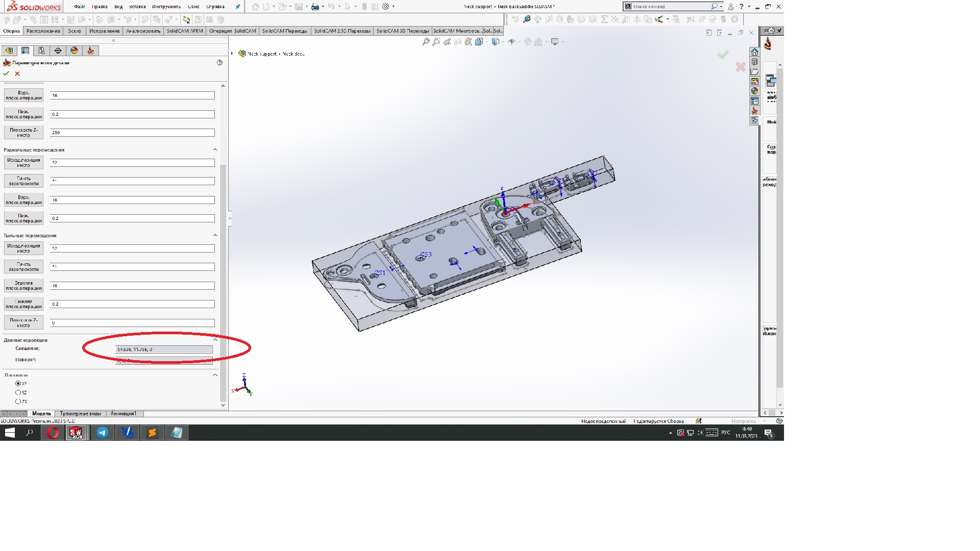Expand Neck support tree node arrow
This screenshot has width=980, height=551.
tap(232, 54)
